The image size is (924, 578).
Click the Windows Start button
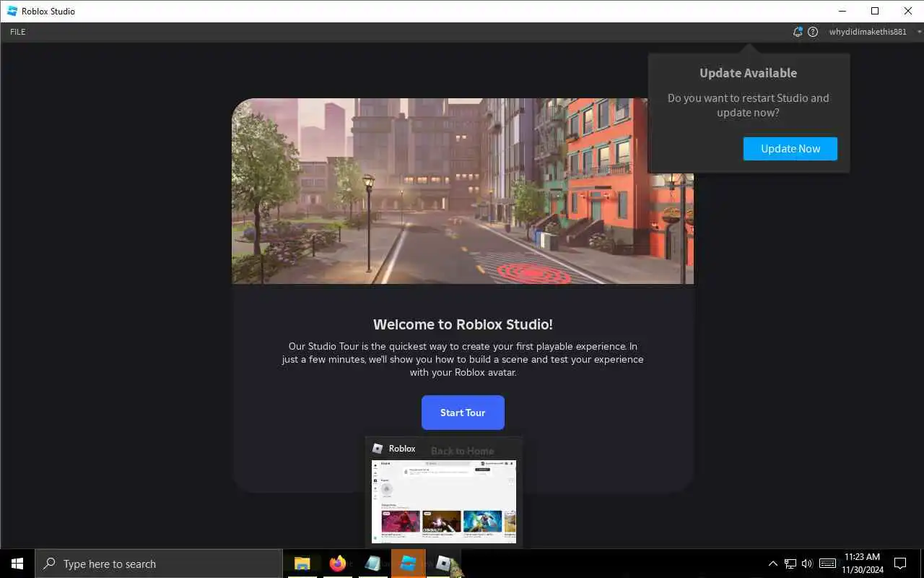click(17, 564)
